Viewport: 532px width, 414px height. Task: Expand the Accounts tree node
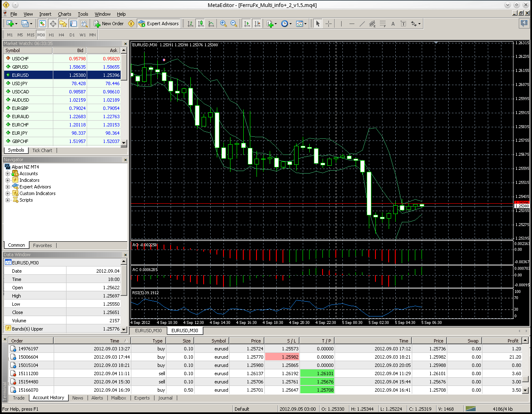point(7,174)
